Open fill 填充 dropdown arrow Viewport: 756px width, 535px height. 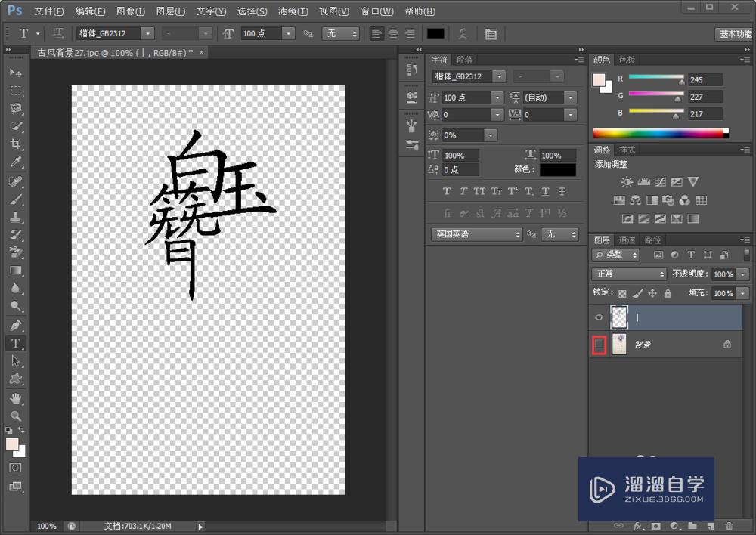743,293
